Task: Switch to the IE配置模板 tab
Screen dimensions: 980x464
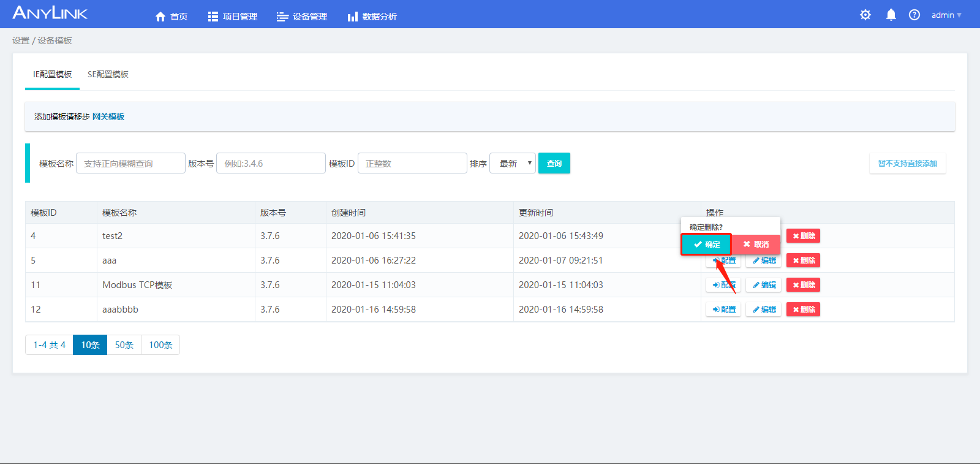Action: point(52,74)
